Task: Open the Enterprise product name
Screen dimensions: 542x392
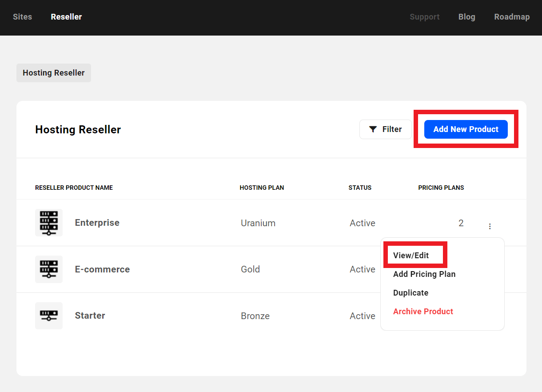Action: pyautogui.click(x=97, y=223)
